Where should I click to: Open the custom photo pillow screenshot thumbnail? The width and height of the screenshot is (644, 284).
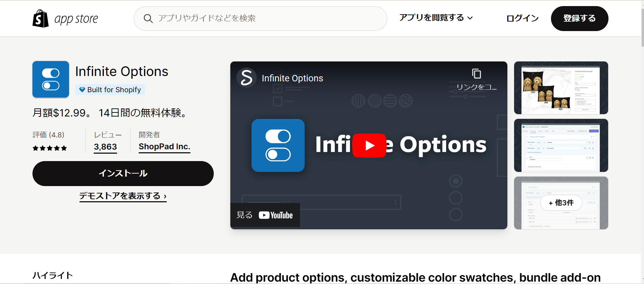[561, 88]
